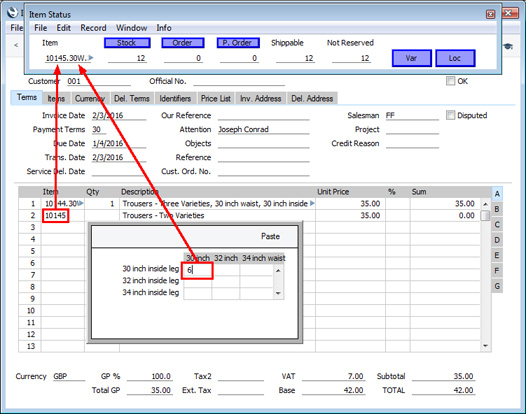Open the Loc location button
Viewport: 526px width, 414px height.
coord(455,58)
